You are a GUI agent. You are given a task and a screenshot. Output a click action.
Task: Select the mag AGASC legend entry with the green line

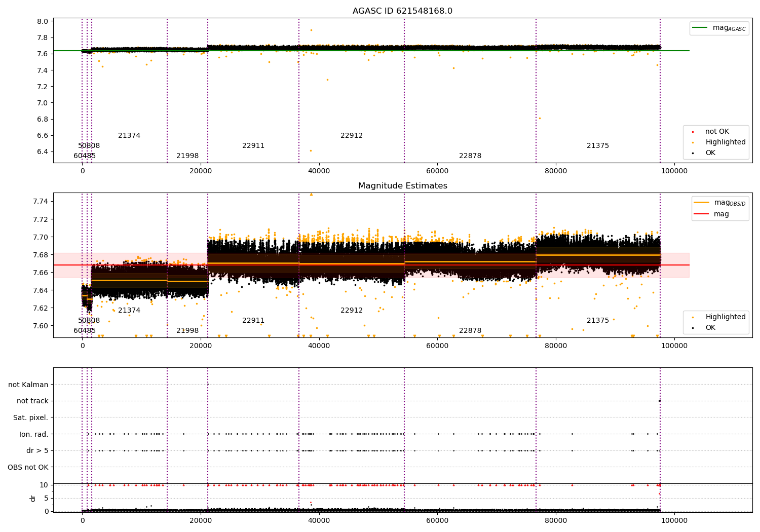coord(719,28)
